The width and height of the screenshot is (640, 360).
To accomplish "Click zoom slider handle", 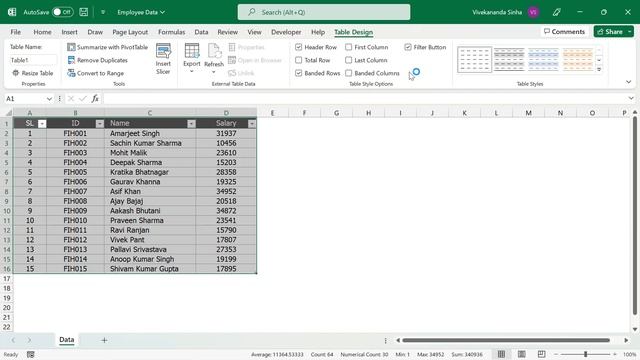I will point(585,354).
